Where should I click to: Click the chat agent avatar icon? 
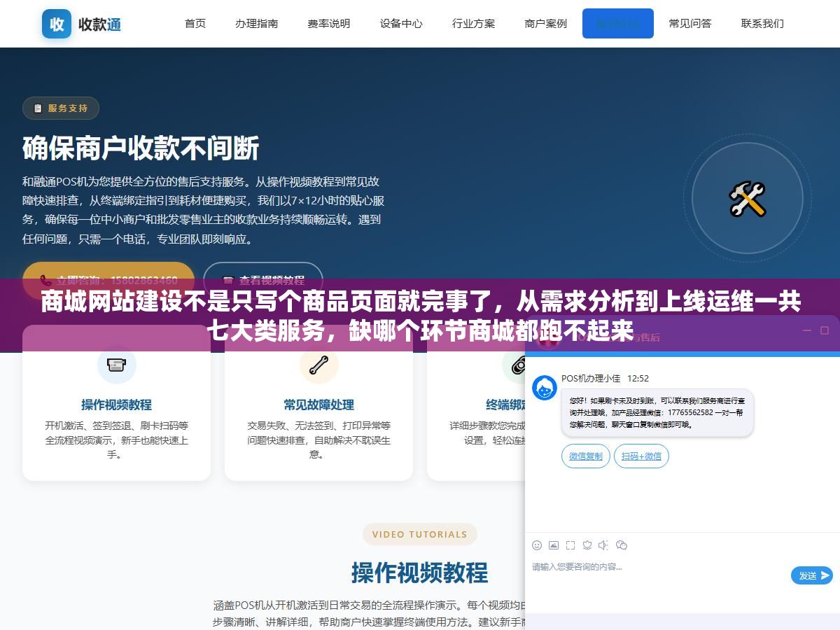[545, 388]
